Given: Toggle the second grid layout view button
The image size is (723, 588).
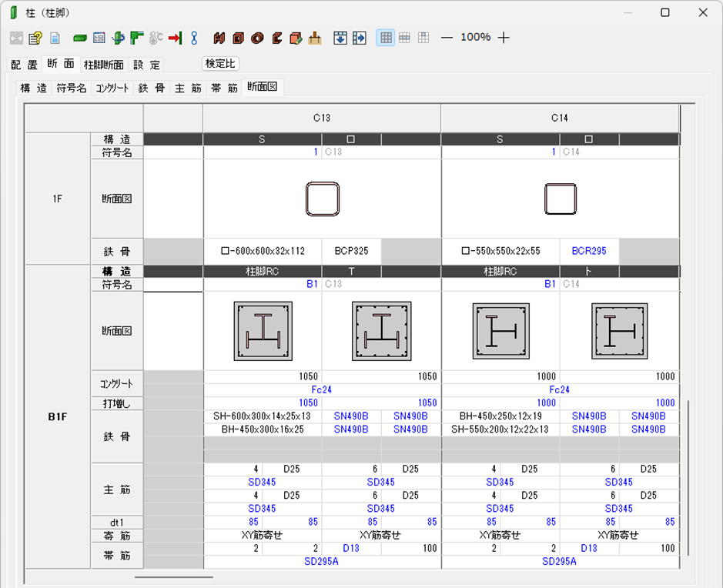Looking at the screenshot, I should pos(404,38).
